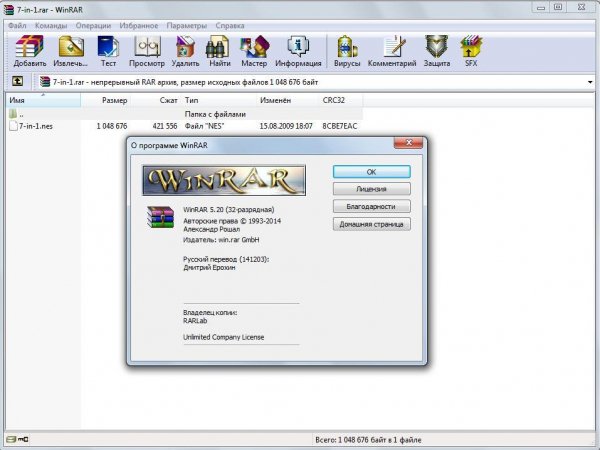
Task: Create an SFX self-extracting archive
Action: point(471,51)
